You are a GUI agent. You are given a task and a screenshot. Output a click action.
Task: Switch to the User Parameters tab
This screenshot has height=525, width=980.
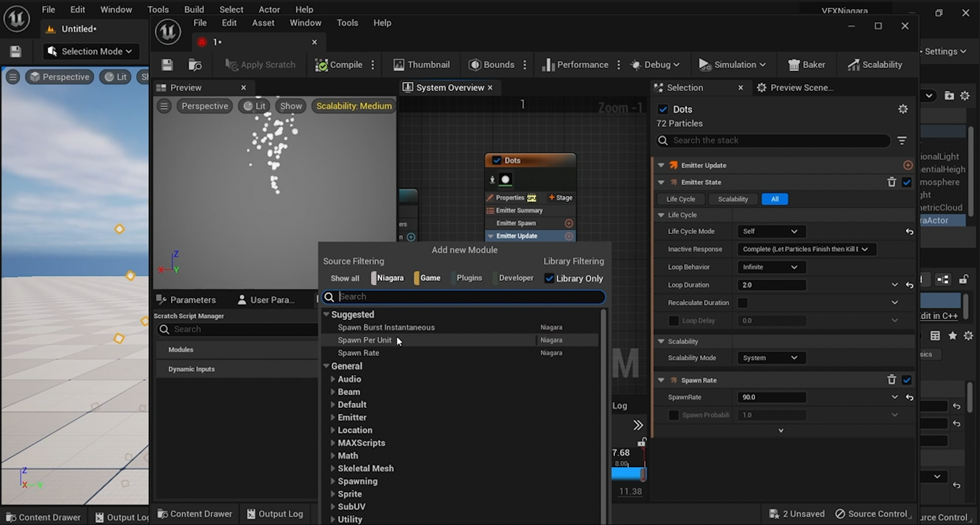266,300
